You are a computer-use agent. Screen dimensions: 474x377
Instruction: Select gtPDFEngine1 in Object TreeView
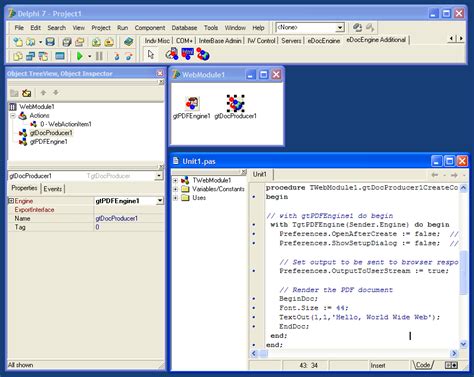[49, 142]
